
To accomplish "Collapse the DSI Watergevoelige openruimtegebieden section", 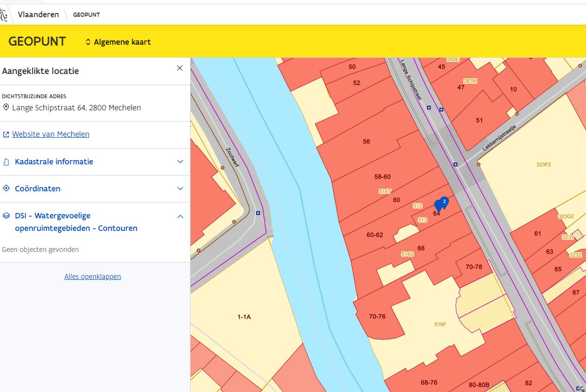I will coord(180,216).
